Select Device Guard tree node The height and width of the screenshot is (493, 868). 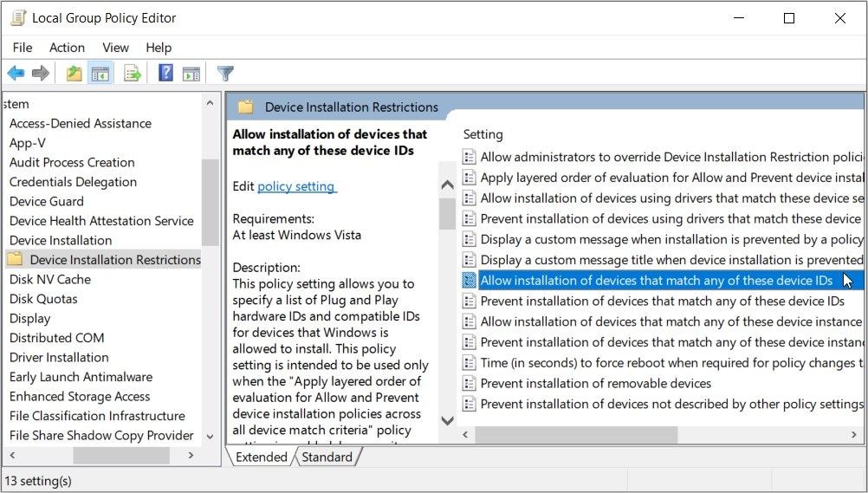point(47,201)
